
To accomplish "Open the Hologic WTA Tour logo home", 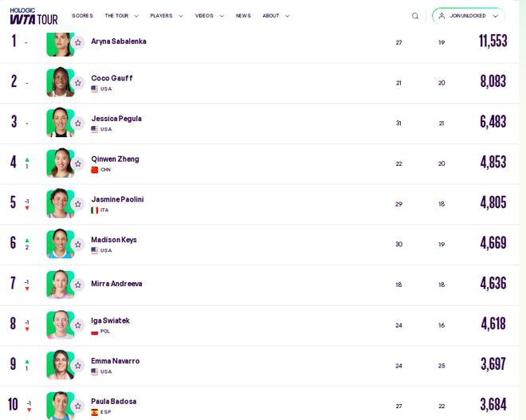I will [33, 16].
